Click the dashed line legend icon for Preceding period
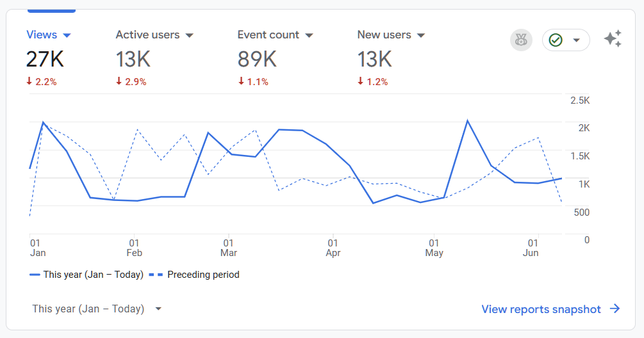Image resolution: width=644 pixels, height=338 pixels. [x=156, y=275]
